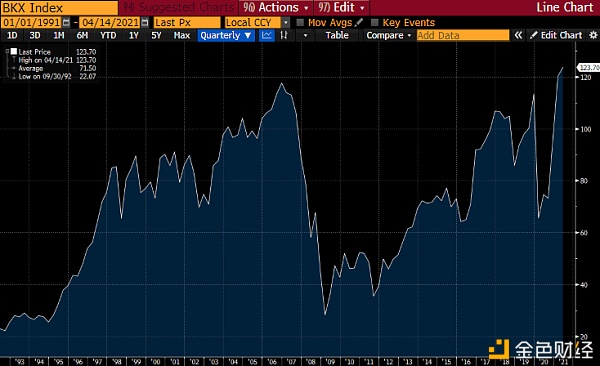Select the 3D time range
This screenshot has width=600, height=366.
(x=35, y=36)
